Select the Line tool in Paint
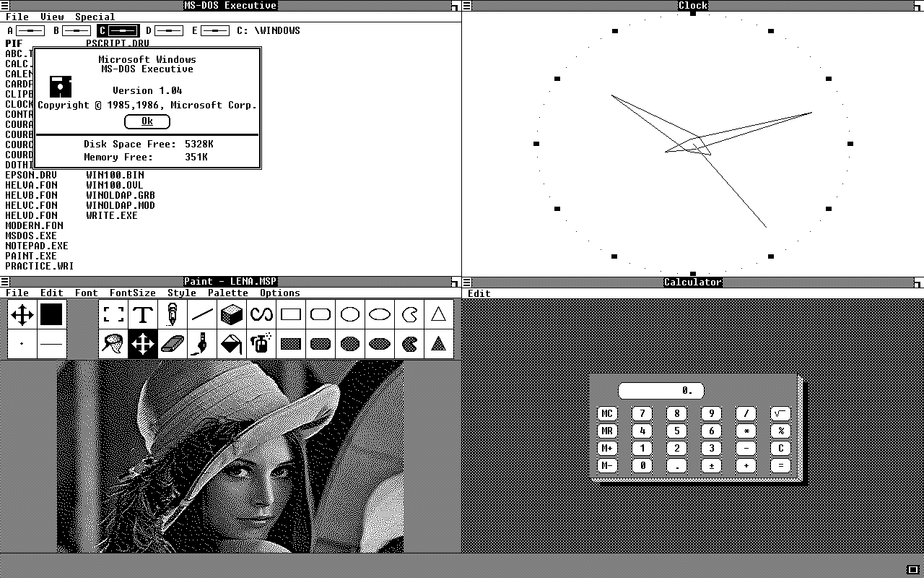Screen dimensions: 924x578 click(202, 314)
